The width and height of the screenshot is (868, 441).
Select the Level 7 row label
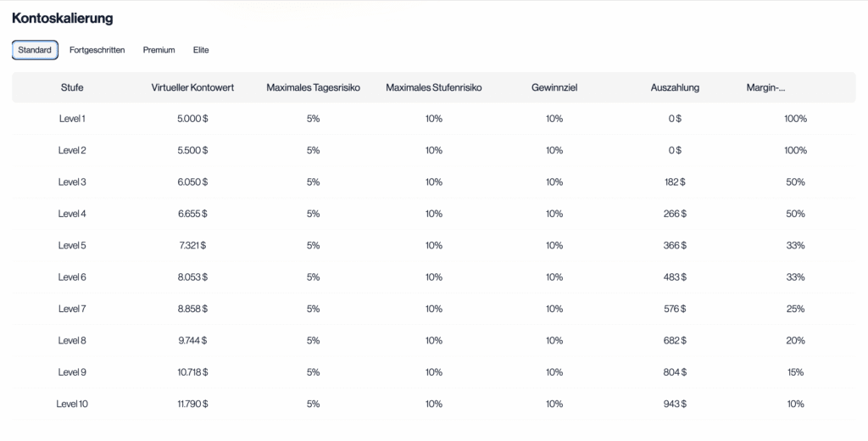pos(72,309)
